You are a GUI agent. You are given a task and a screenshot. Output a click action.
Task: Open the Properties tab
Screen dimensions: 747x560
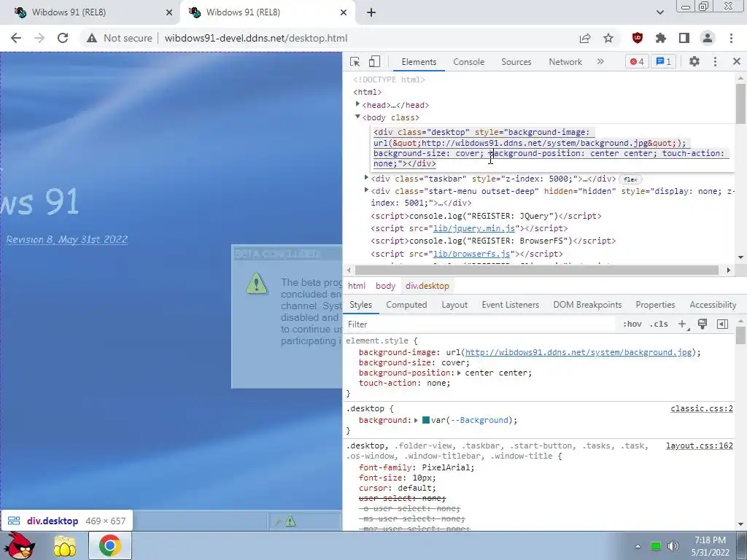[x=655, y=305]
